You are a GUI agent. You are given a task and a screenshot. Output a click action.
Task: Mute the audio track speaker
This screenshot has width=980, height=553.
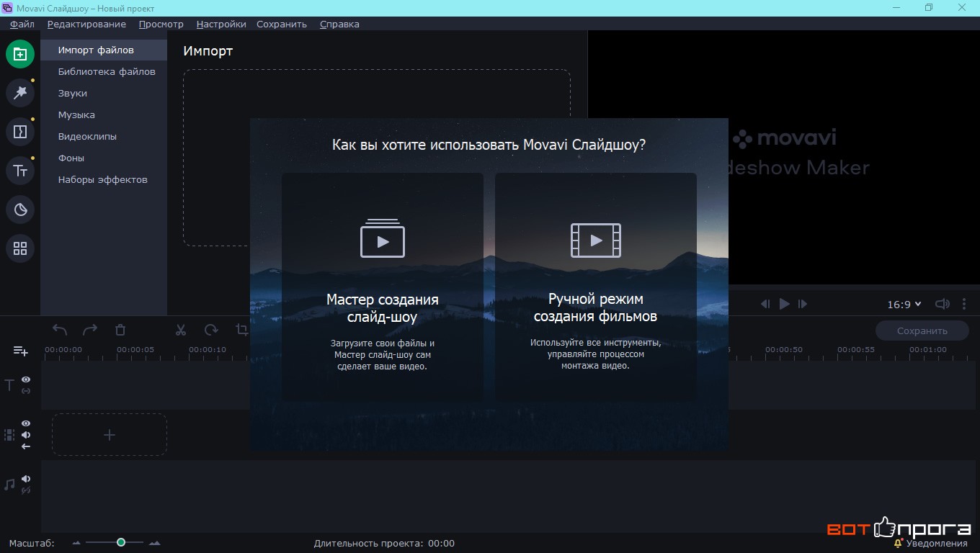[26, 479]
